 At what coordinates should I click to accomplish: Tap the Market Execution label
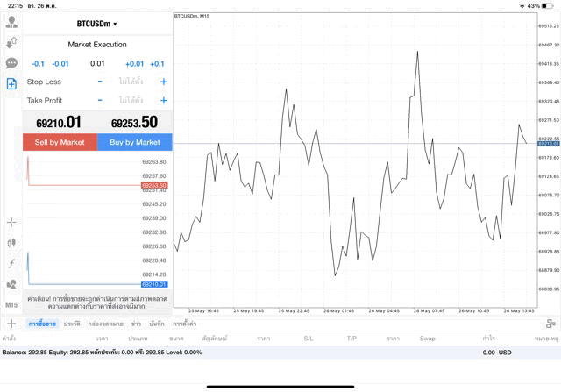[x=97, y=45]
